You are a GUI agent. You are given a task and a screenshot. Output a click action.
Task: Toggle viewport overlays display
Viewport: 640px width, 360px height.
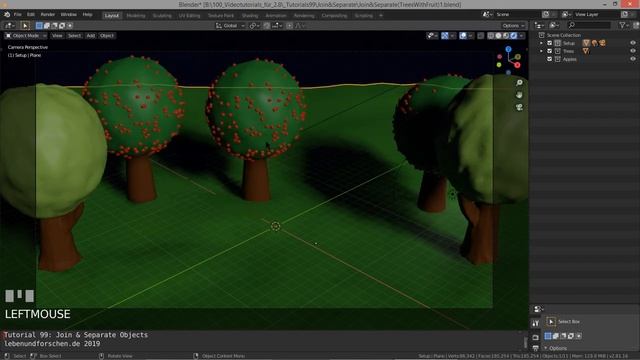463,36
